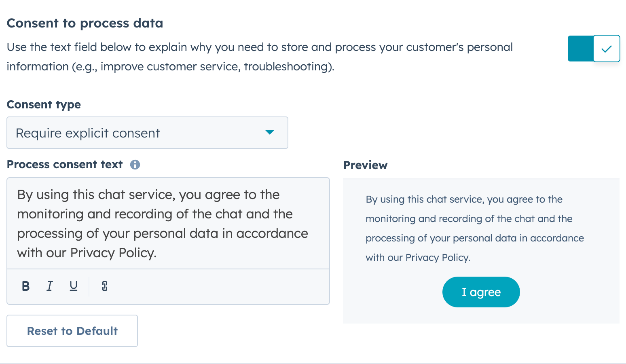The image size is (626, 364).
Task: Click the dropdown caret on Consent type
Action: point(270,133)
